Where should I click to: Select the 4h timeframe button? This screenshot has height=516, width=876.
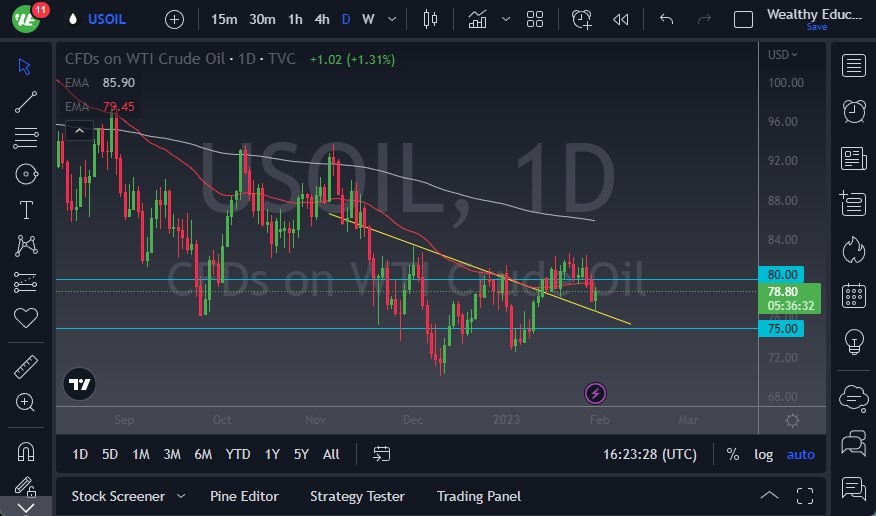(322, 19)
